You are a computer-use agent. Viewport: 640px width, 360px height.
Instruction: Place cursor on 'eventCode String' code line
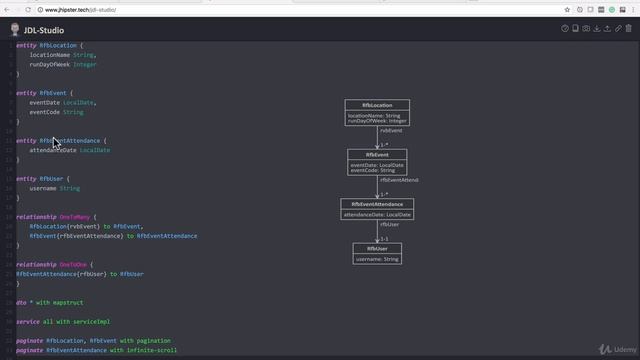56,112
